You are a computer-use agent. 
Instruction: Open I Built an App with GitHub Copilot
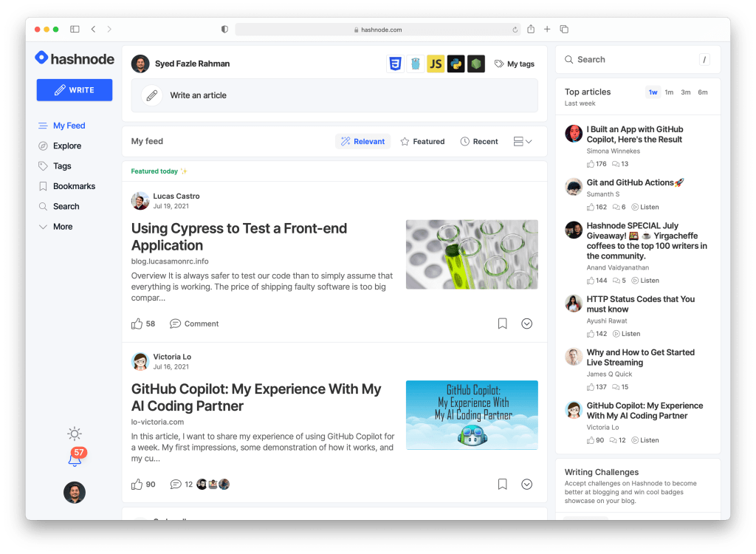click(x=634, y=134)
